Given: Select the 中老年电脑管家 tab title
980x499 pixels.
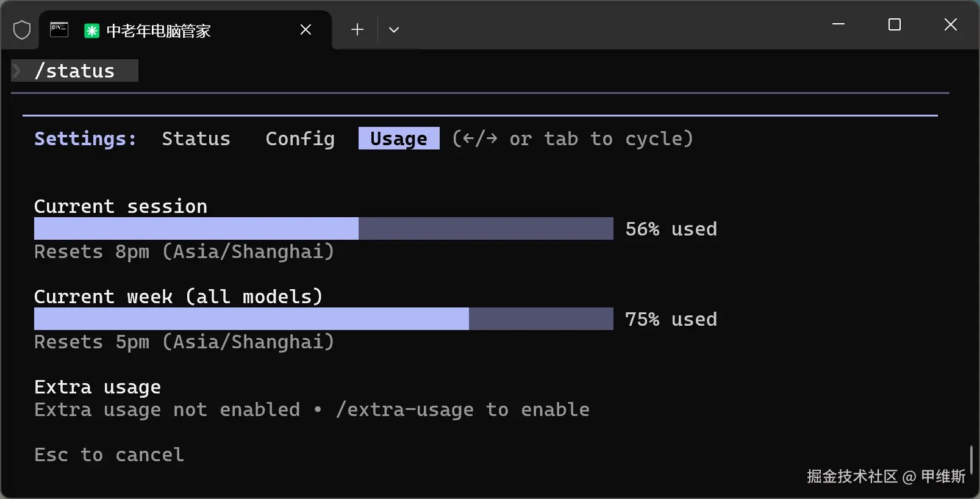Looking at the screenshot, I should click(159, 31).
